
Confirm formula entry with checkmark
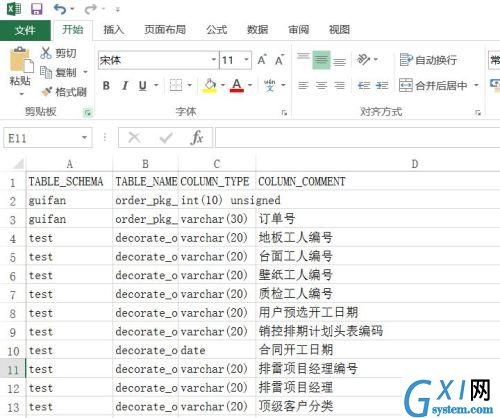[166, 137]
